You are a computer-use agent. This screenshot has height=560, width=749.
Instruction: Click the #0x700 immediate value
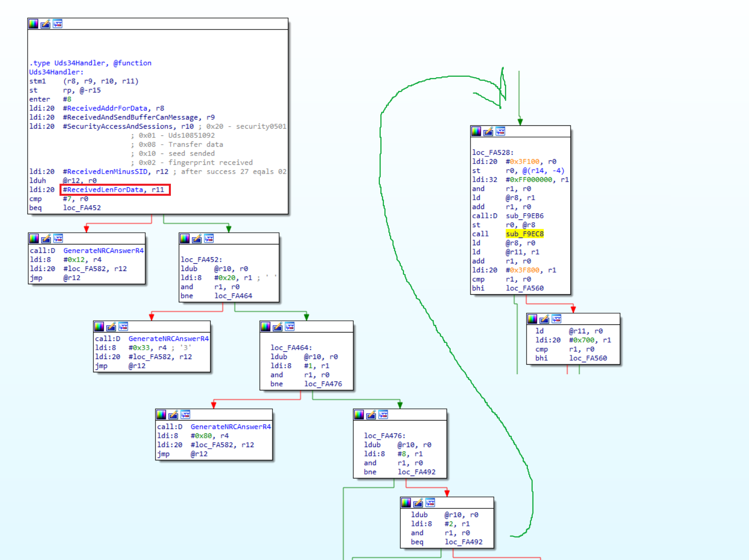582,340
